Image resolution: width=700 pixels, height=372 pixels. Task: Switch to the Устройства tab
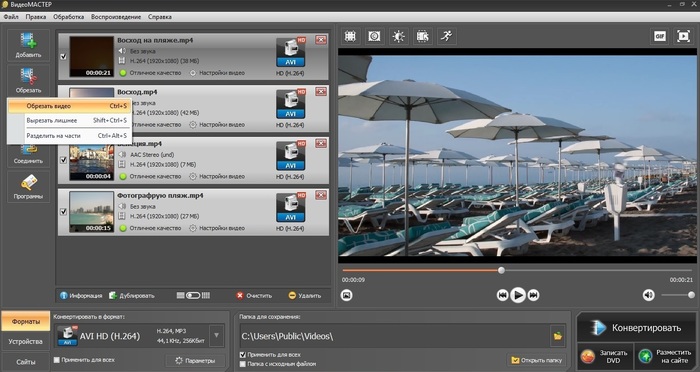pyautogui.click(x=25, y=342)
